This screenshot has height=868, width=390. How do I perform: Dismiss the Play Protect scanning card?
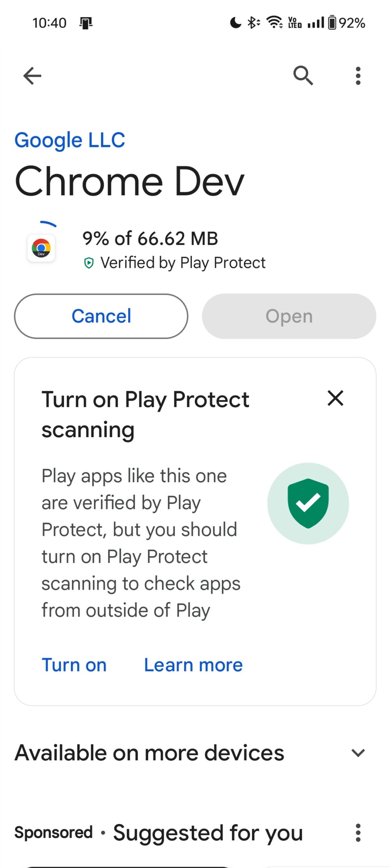tap(335, 399)
